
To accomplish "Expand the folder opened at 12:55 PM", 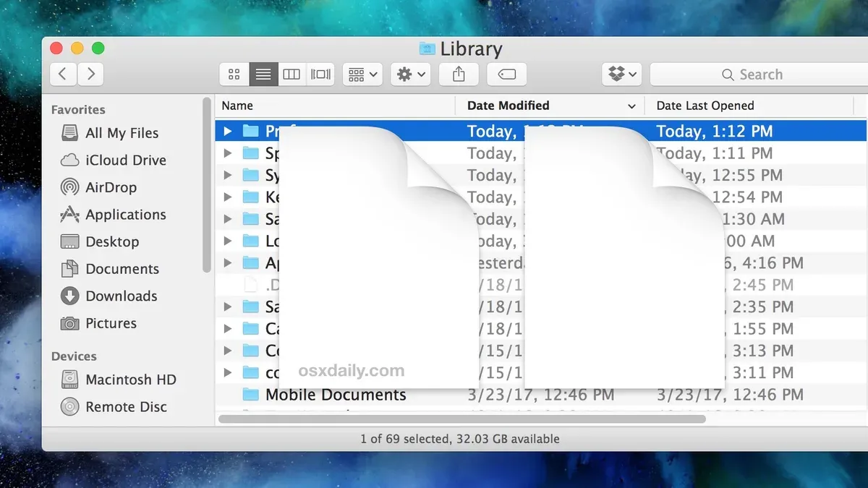I will pos(227,175).
